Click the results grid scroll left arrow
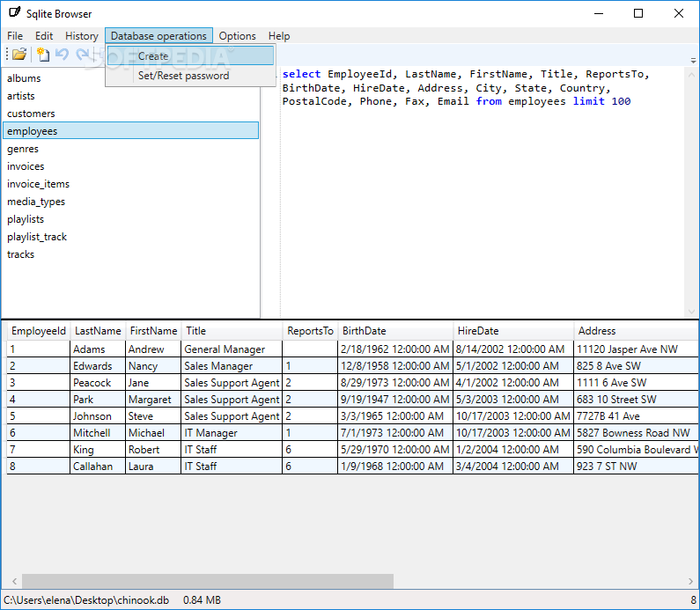This screenshot has width=700, height=610. pos(14,581)
